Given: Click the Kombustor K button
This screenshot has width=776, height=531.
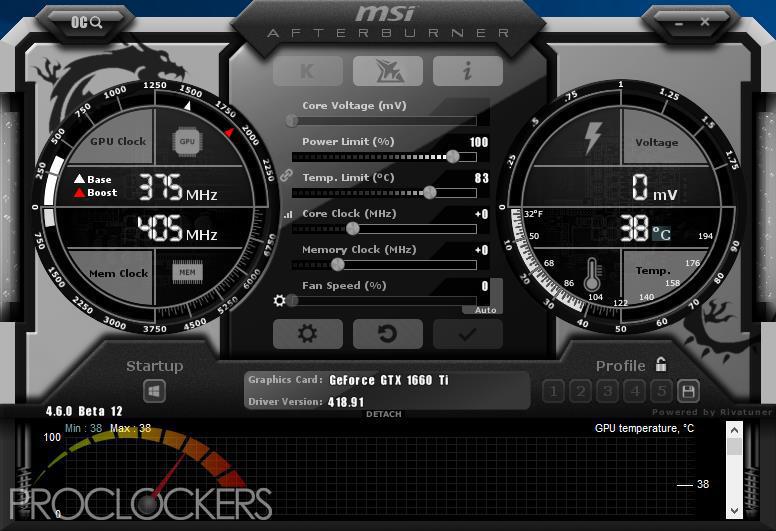Looking at the screenshot, I should pos(308,71).
